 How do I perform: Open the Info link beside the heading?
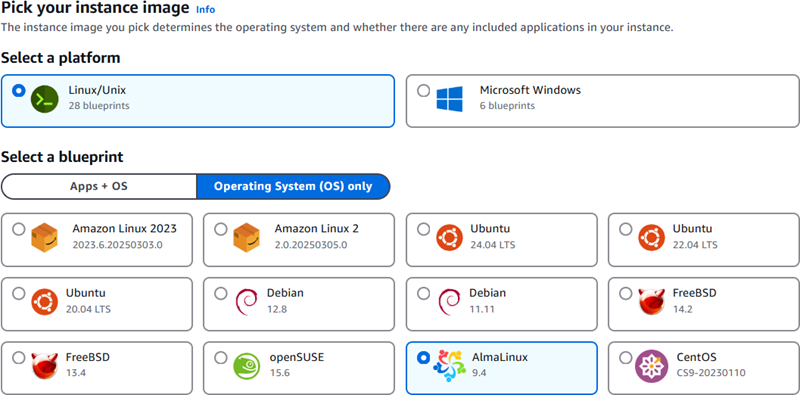point(206,10)
